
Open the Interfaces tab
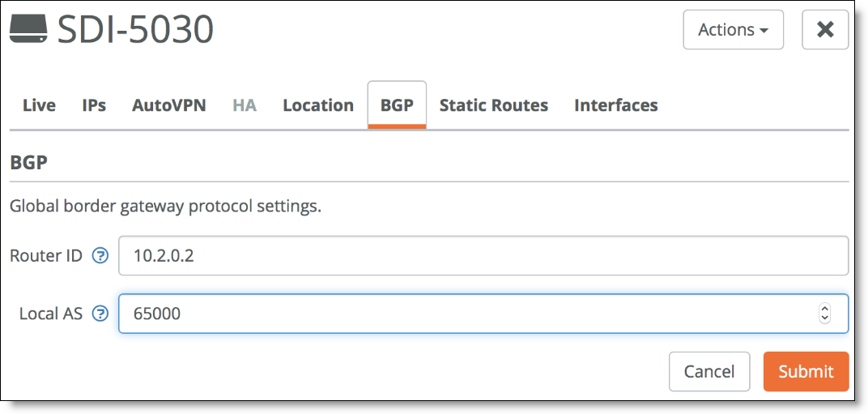click(616, 105)
